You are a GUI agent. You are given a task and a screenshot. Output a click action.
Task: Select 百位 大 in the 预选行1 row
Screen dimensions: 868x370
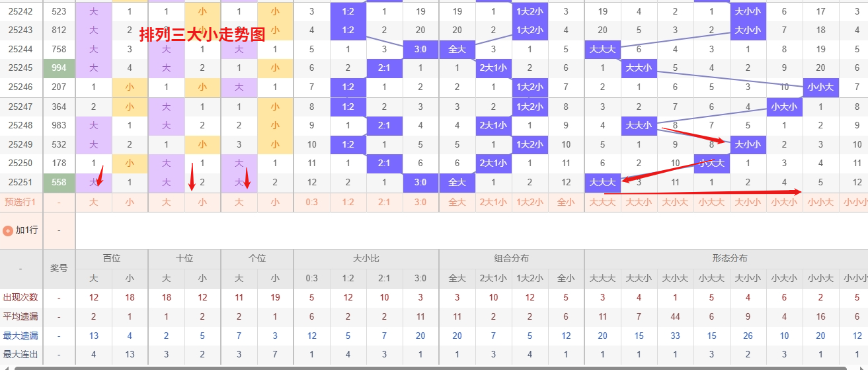[x=94, y=203]
